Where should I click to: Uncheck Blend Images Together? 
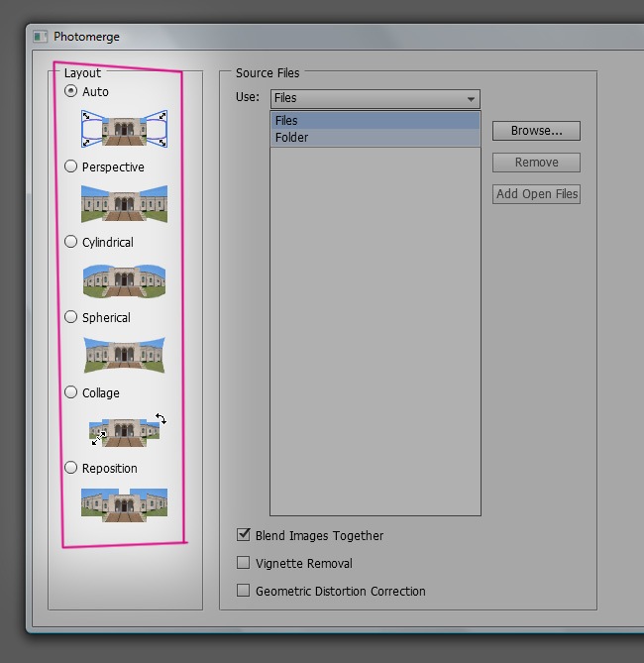pos(244,535)
